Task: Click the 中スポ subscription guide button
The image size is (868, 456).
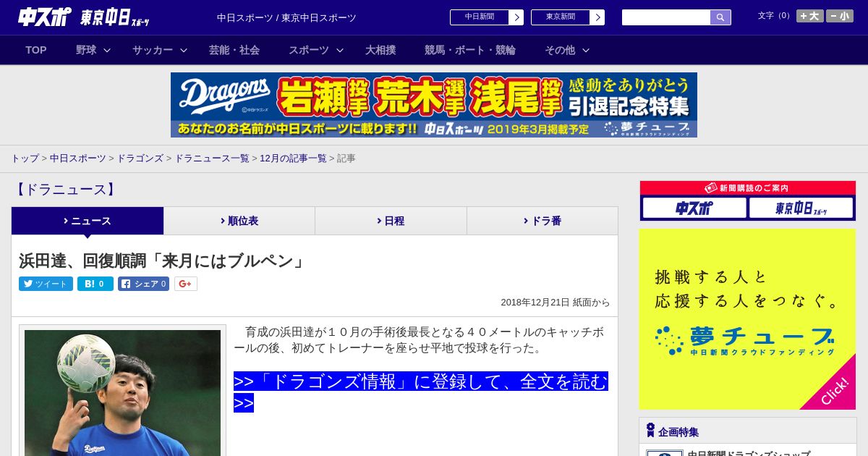Action: [x=694, y=208]
